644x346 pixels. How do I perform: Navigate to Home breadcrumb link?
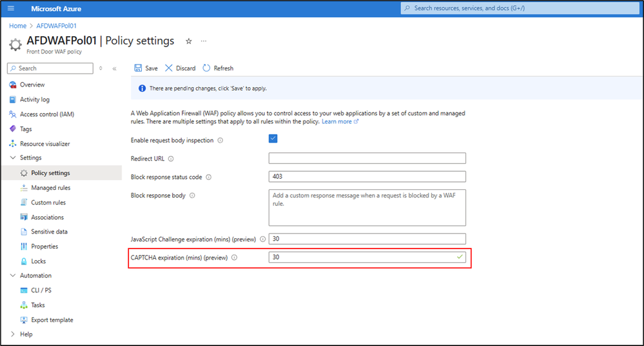coord(17,26)
